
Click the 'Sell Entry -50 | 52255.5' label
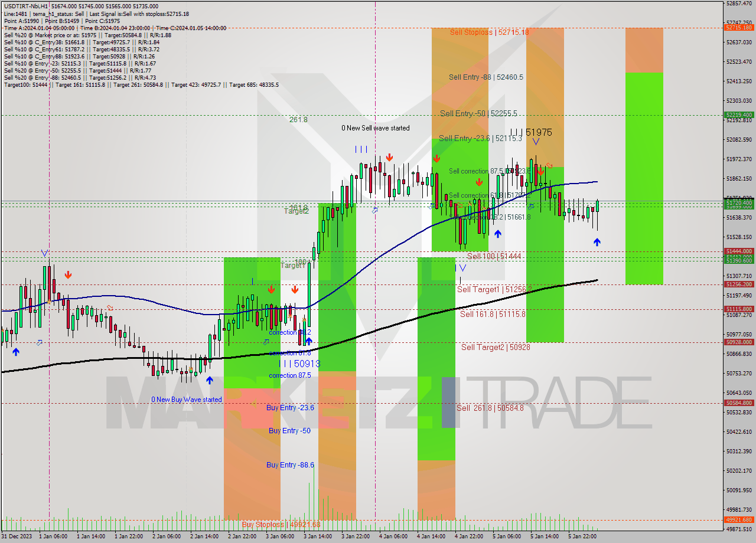click(x=478, y=113)
